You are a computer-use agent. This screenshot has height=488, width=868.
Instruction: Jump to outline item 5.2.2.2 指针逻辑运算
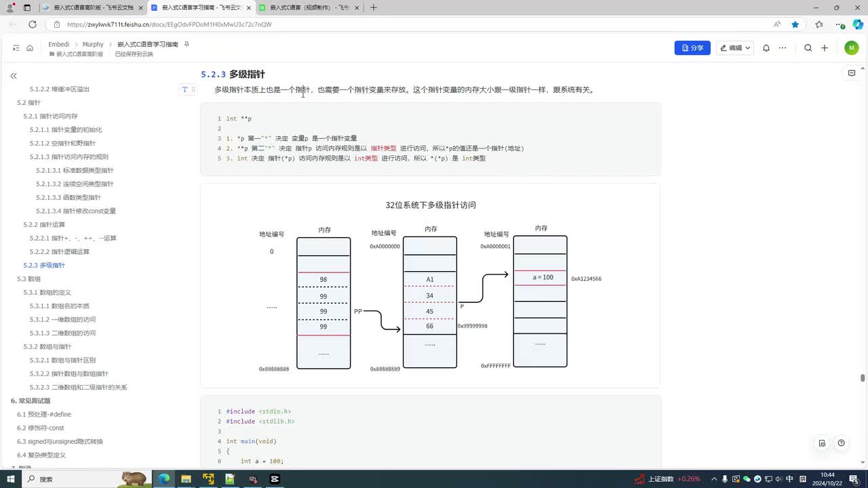coord(60,251)
